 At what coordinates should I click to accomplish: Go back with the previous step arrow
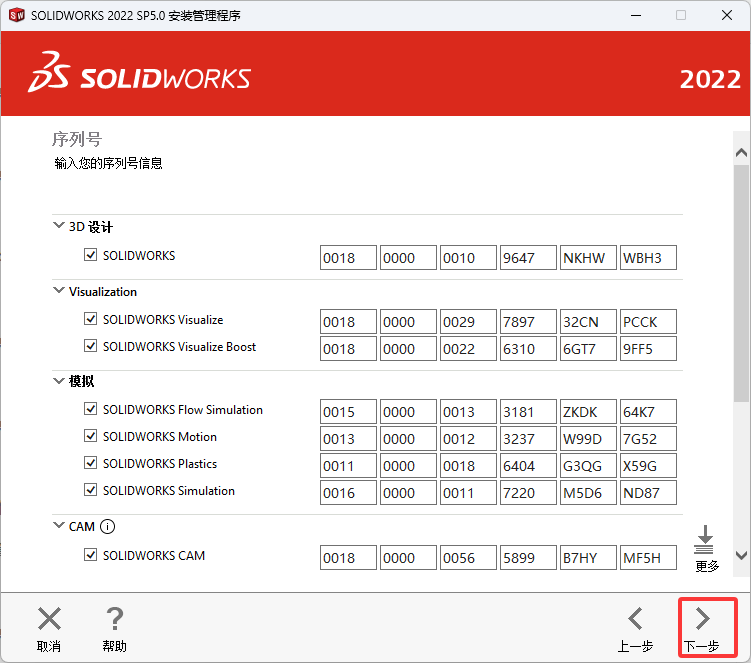coord(636,618)
